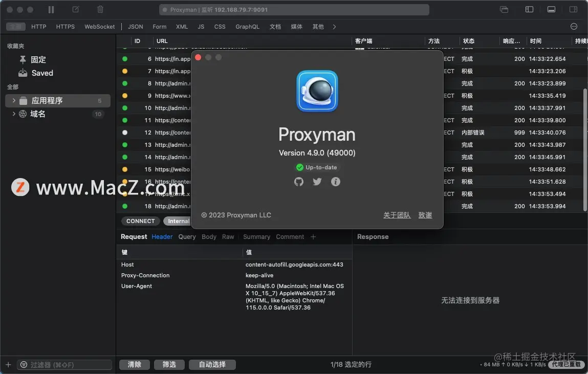Viewport: 588px width, 374px height.
Task: Select request row 18 http://admin
Action: click(352, 206)
